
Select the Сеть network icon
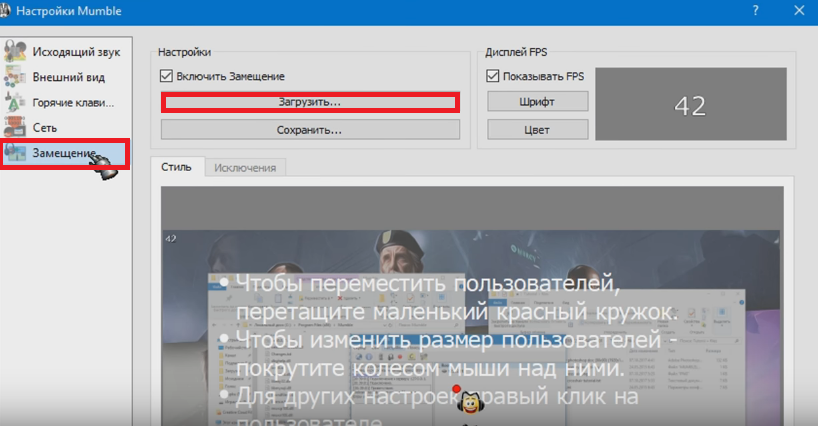(15, 128)
